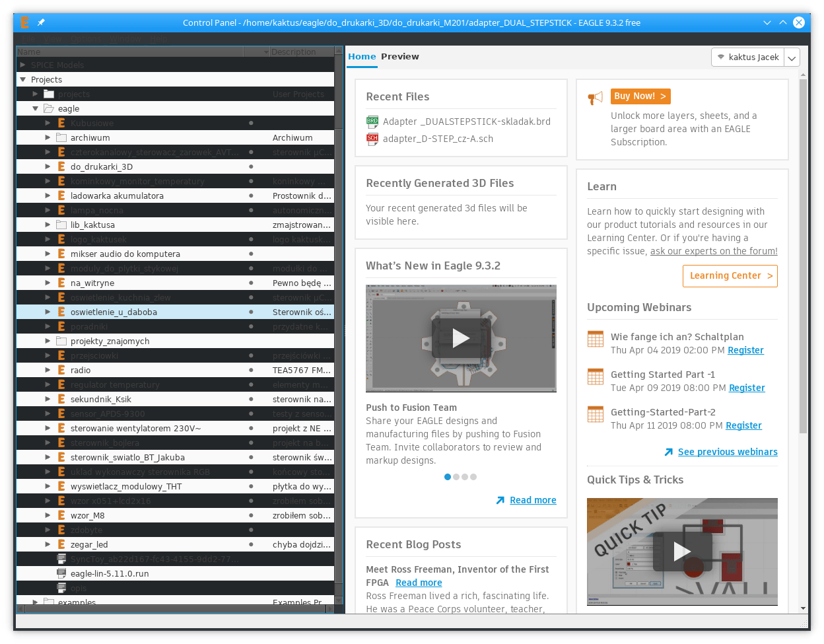Click the open folder icon for eagle
This screenshot has height=644, width=824.
pos(49,109)
